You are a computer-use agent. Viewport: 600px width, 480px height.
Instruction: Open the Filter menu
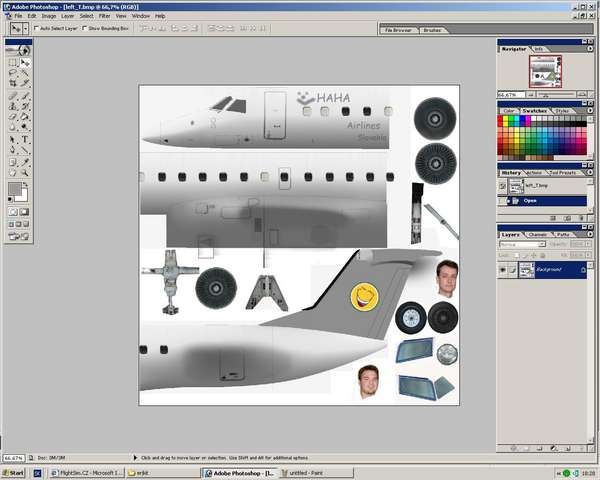[104, 16]
